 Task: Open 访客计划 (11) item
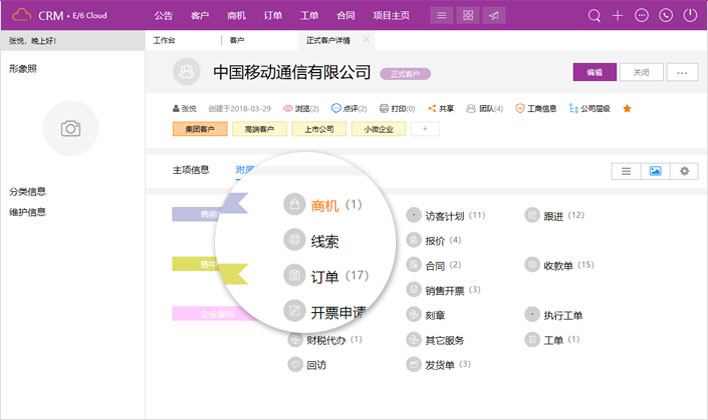point(446,215)
